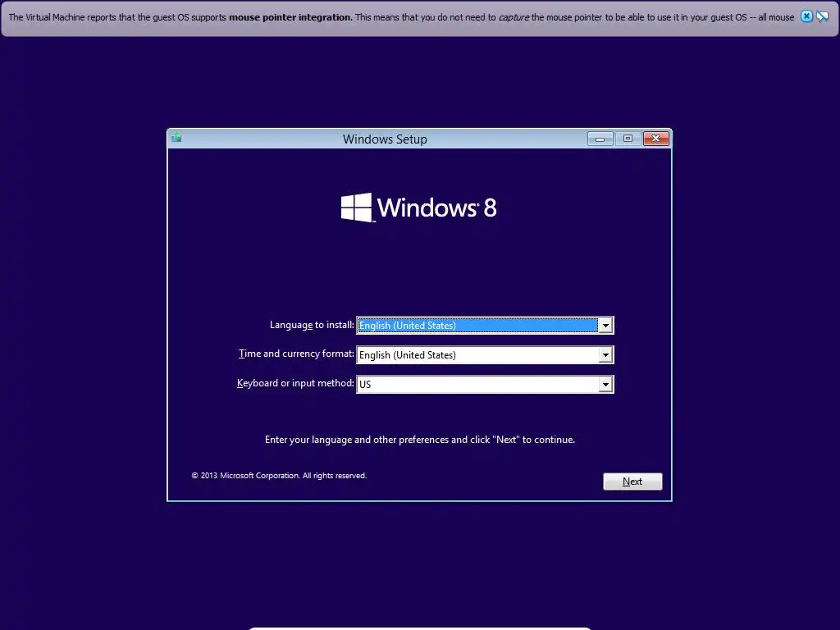Open the Language to install dropdown arrow
Viewport: 840px width, 630px height.
point(605,325)
